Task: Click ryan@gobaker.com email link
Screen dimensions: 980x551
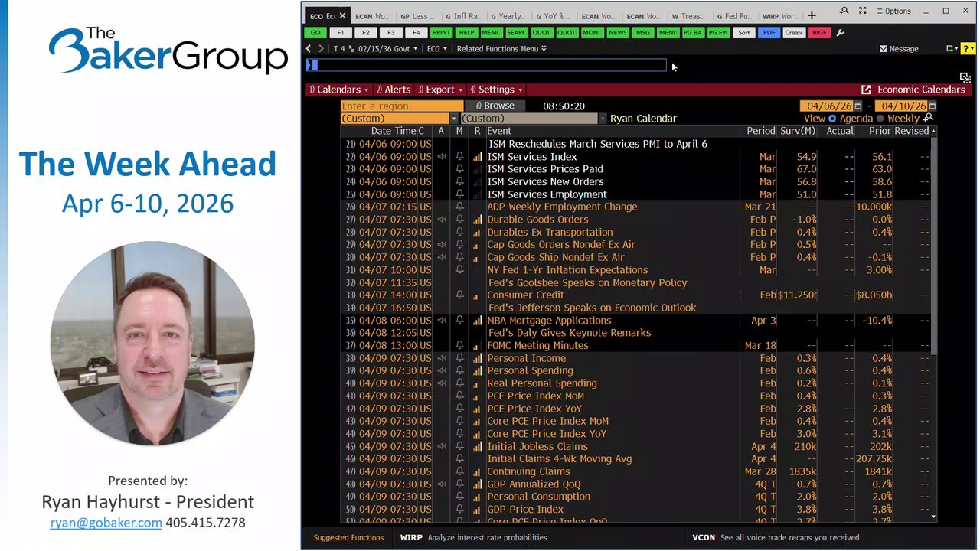Action: pyautogui.click(x=106, y=523)
